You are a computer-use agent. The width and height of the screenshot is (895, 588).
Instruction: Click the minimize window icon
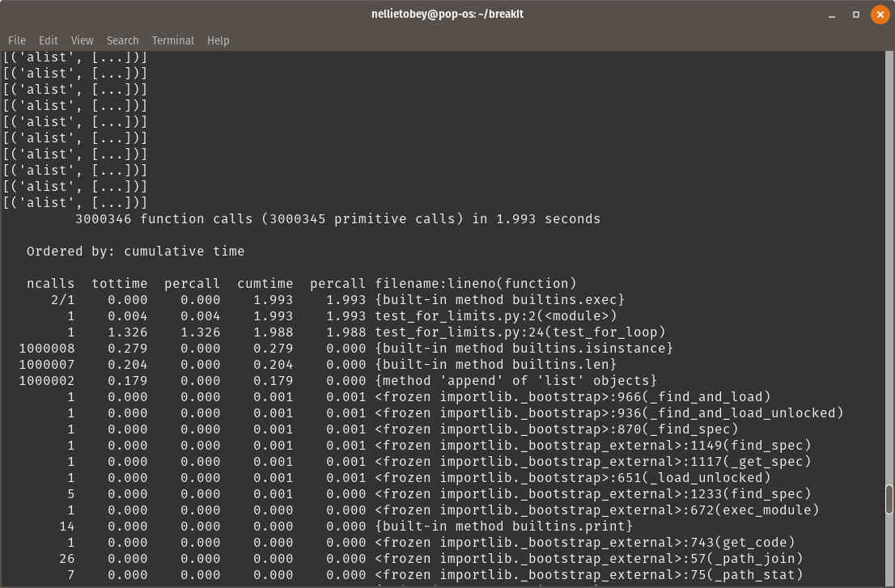pos(832,14)
